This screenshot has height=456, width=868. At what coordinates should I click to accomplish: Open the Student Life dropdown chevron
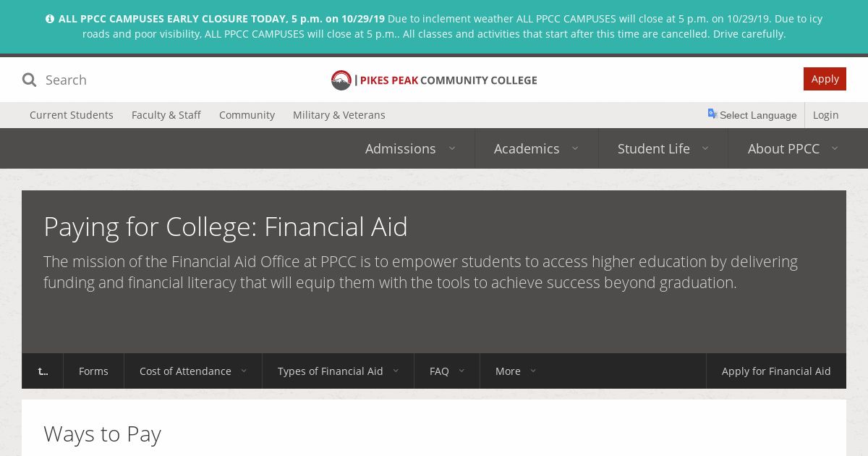(x=705, y=148)
